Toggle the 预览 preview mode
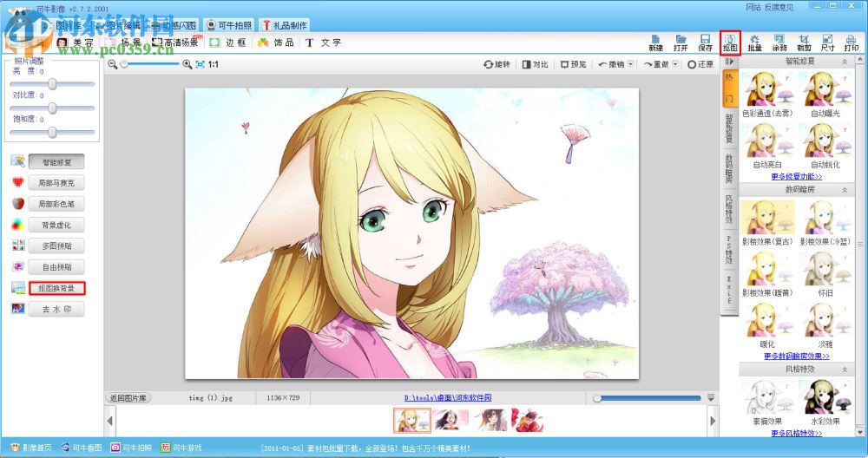The width and height of the screenshot is (868, 458). tap(573, 64)
